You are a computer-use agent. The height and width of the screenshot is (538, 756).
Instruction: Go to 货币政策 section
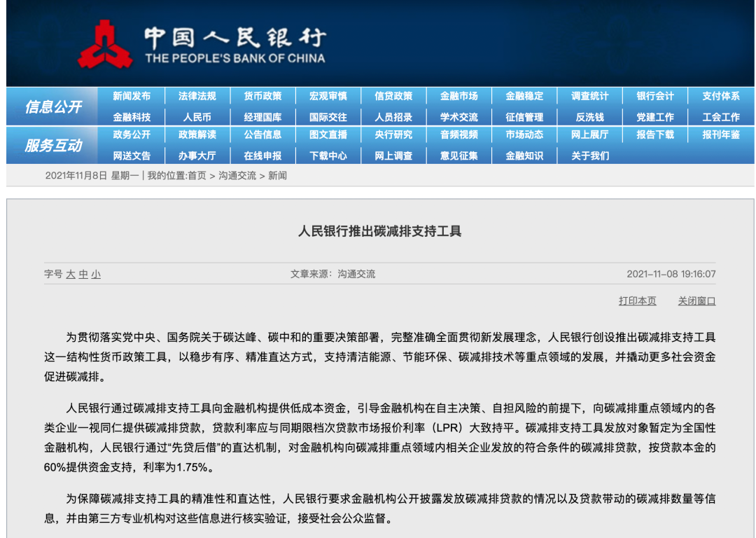point(262,96)
